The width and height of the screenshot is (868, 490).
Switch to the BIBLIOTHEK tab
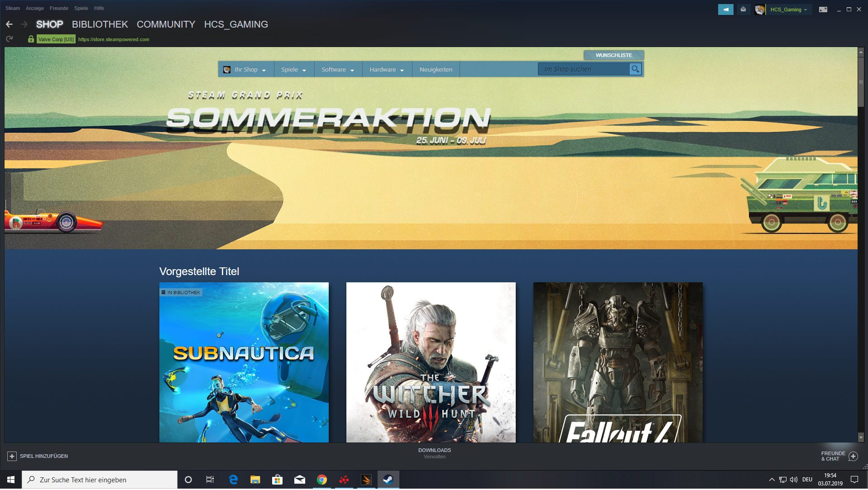(x=100, y=24)
